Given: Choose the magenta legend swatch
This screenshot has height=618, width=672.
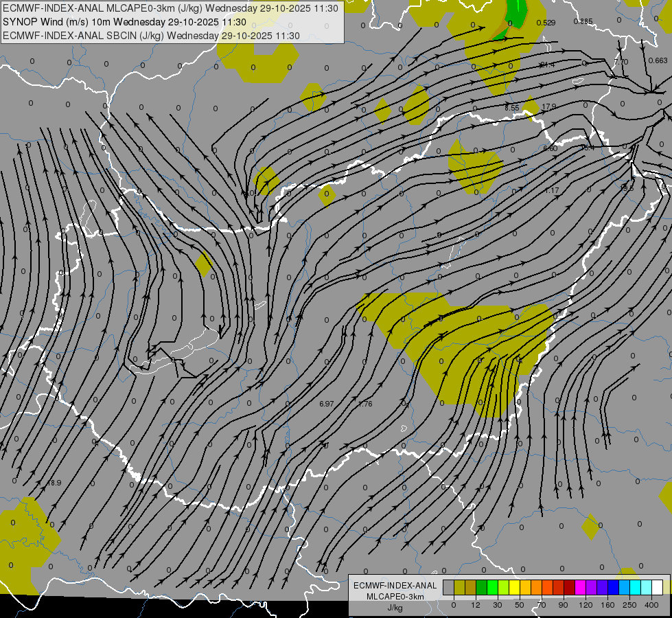Looking at the screenshot, I should pos(581,587).
